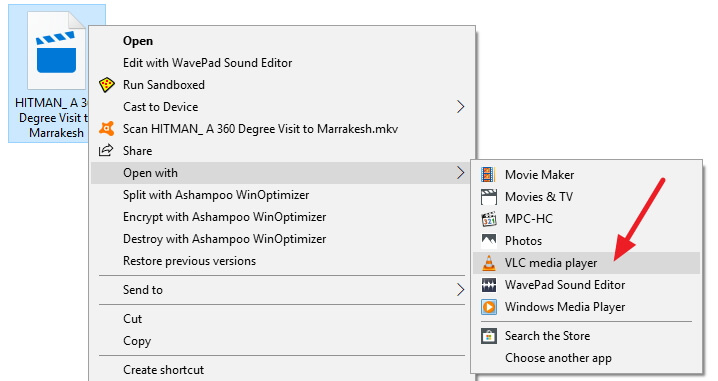Click the MPC-HC 321 icon
This screenshot has height=381, width=718.
pyautogui.click(x=489, y=218)
